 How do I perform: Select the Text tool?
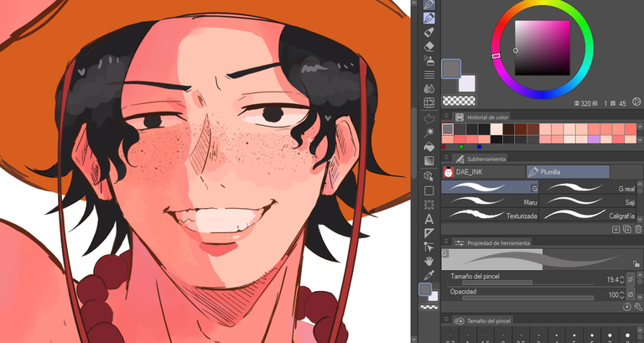[x=429, y=219]
